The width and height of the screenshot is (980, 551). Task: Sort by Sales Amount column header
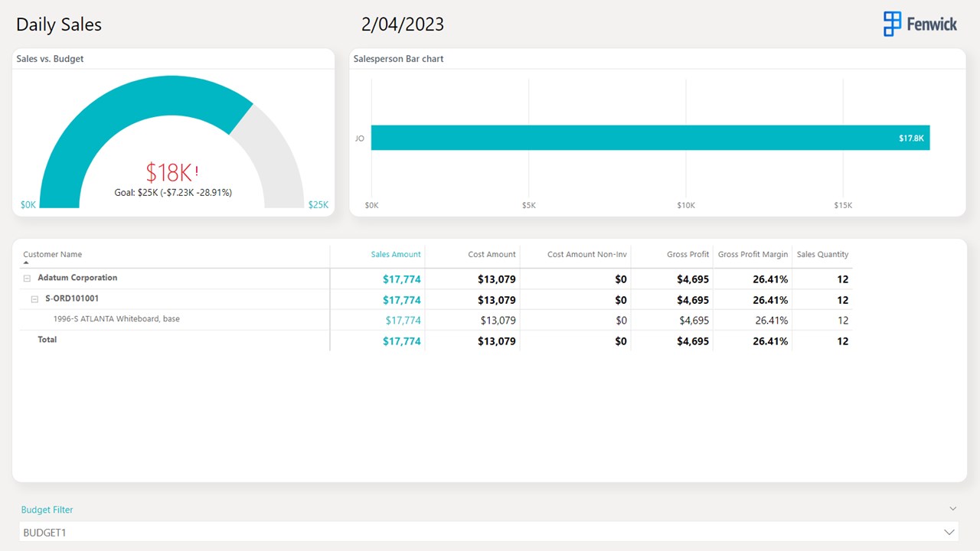point(396,254)
